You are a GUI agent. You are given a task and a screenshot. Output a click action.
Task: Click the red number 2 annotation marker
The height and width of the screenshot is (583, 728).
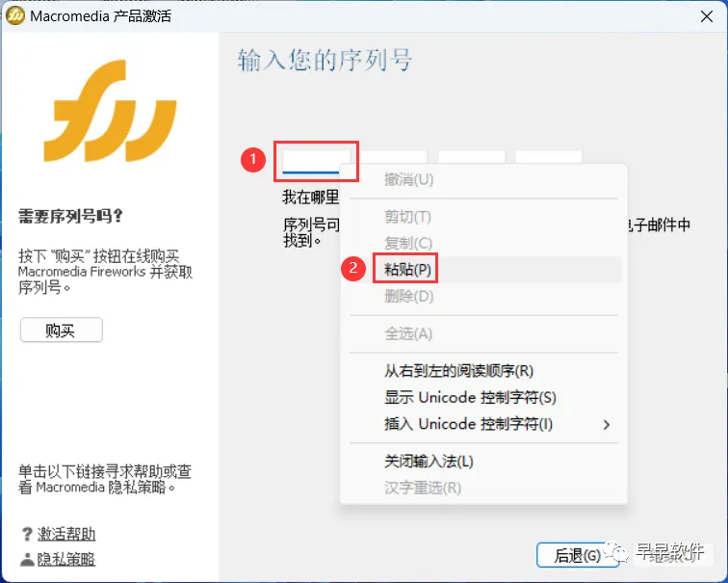click(353, 268)
